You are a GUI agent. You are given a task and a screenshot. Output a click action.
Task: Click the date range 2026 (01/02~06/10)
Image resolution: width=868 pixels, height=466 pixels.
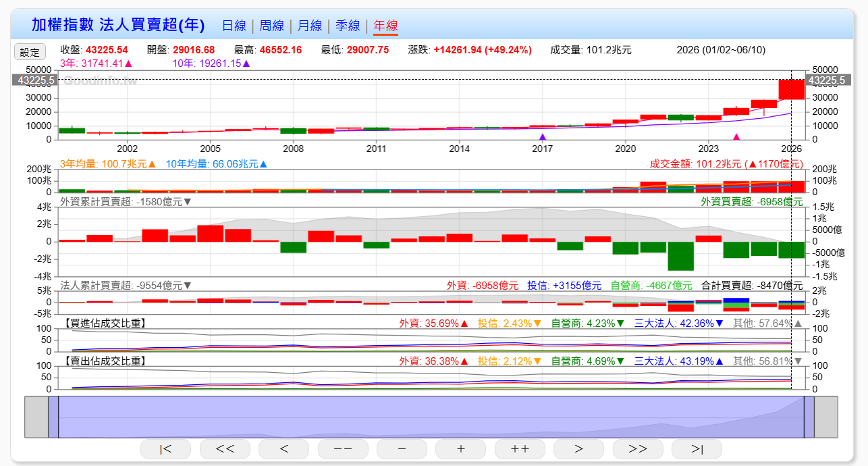click(x=721, y=50)
